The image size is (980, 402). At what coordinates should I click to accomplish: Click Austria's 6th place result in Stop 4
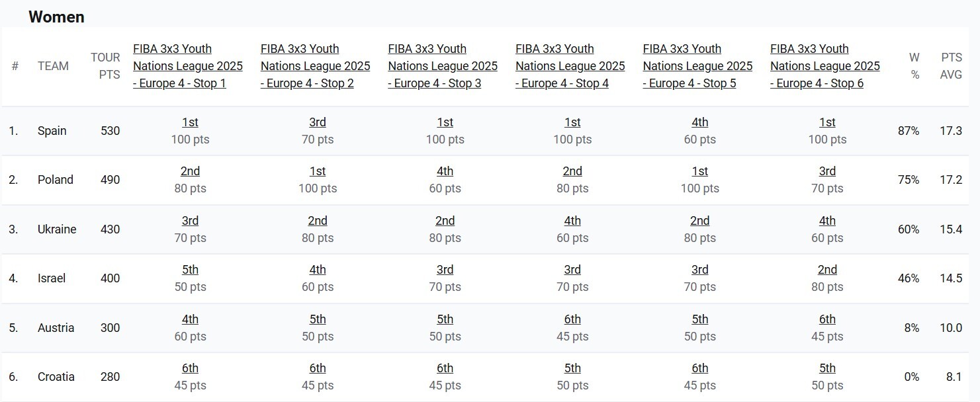coord(572,319)
